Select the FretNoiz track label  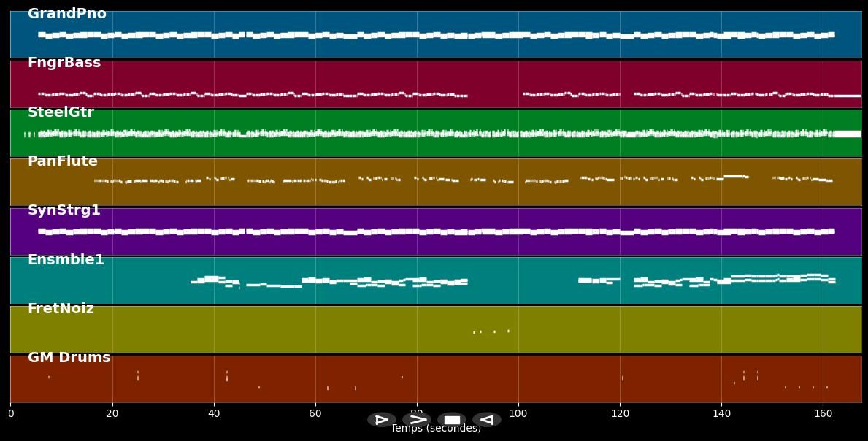coord(61,309)
